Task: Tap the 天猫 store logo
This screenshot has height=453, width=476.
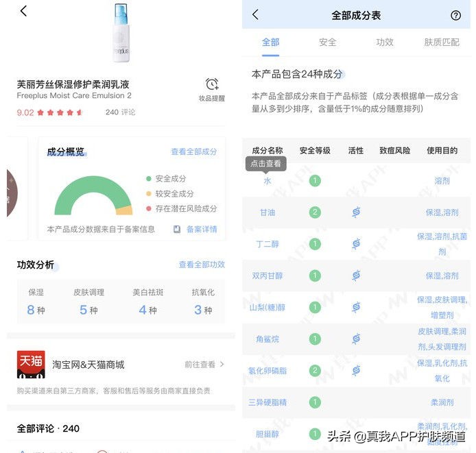Action: [x=31, y=364]
